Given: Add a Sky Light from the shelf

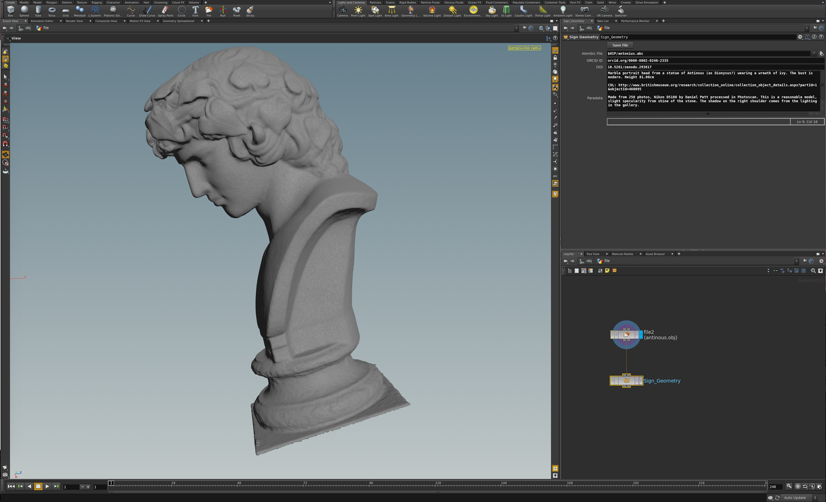Looking at the screenshot, I should tap(492, 11).
